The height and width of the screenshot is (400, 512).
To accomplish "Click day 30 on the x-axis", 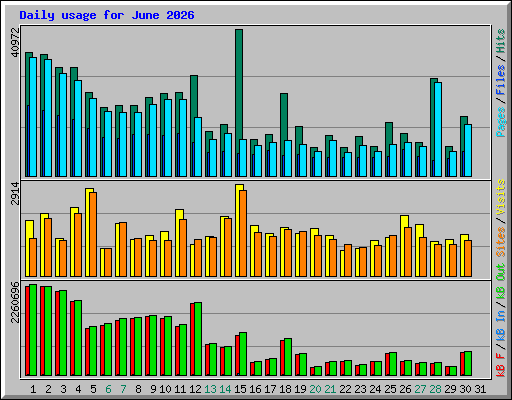I will point(465,389).
